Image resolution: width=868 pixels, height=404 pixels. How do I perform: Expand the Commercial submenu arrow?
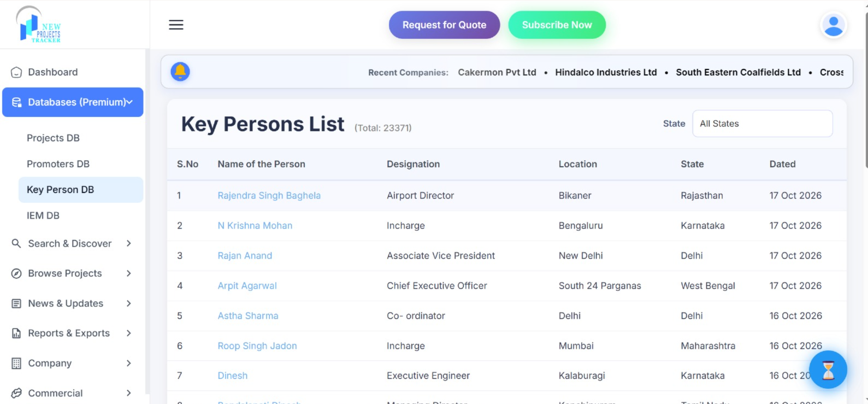[x=129, y=393]
